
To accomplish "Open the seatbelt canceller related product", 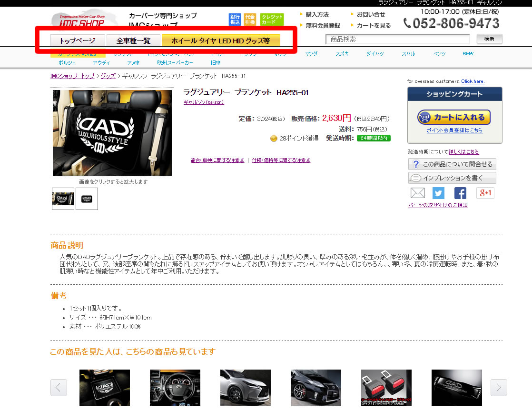I will (386, 388).
